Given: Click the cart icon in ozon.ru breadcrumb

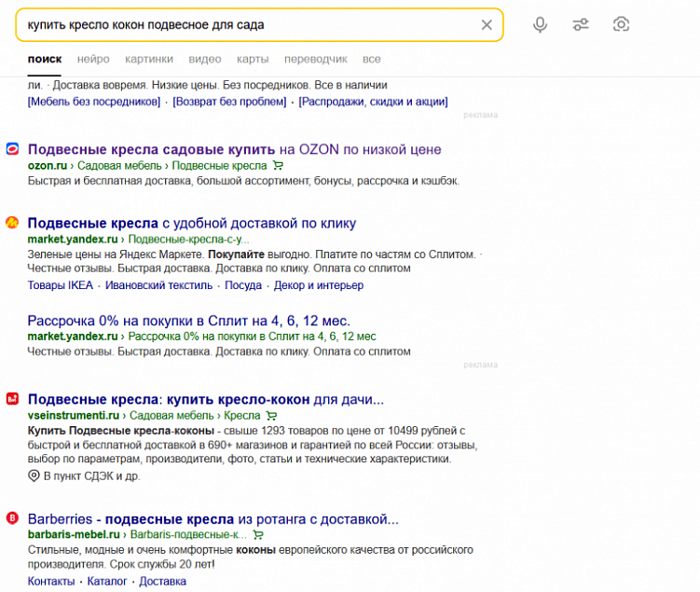Looking at the screenshot, I should click(x=278, y=166).
